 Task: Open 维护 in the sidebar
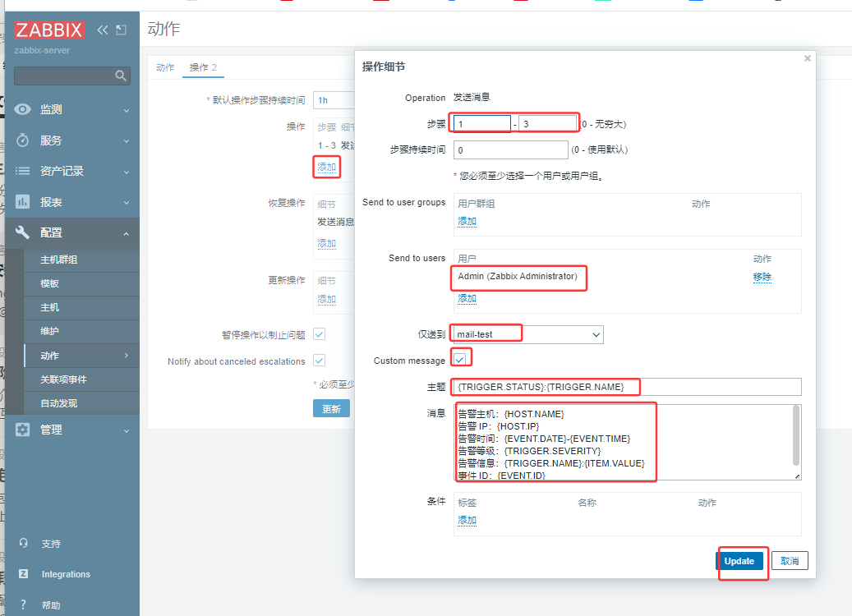tap(49, 331)
